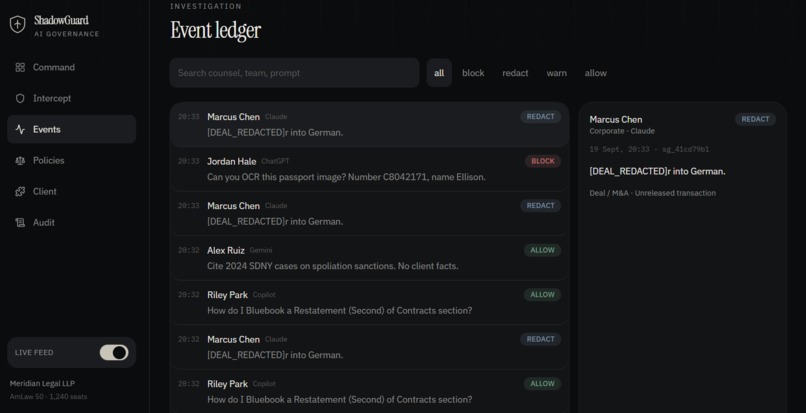This screenshot has width=806, height=413.
Task: Focus the Search counsel, team, prompt field
Action: click(295, 73)
